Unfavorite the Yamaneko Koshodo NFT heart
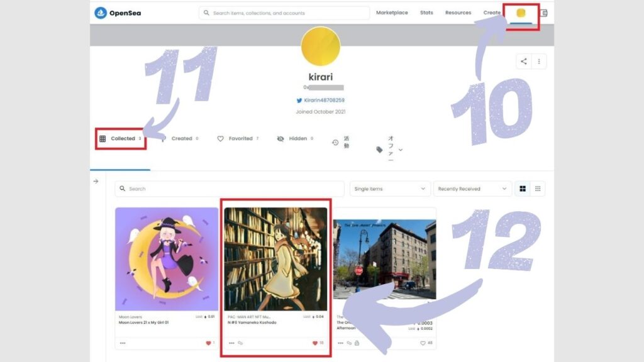644x362 pixels. pos(315,343)
